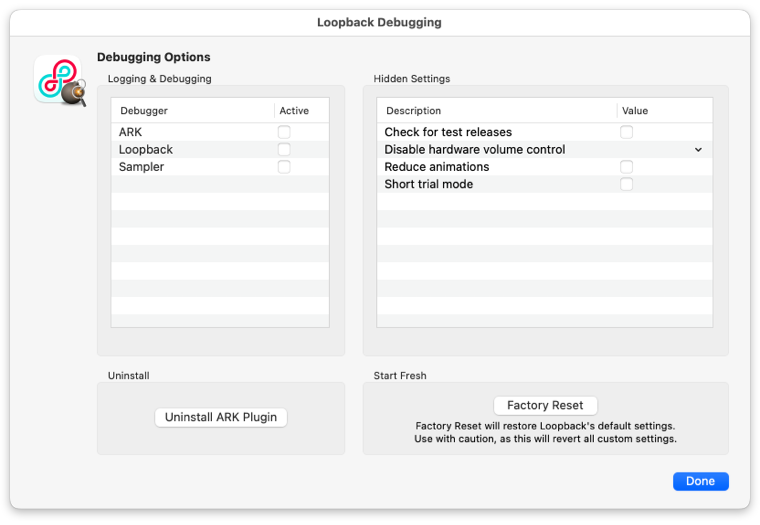The height and width of the screenshot is (525, 760).
Task: Toggle Short trial mode checkbox
Action: click(626, 184)
